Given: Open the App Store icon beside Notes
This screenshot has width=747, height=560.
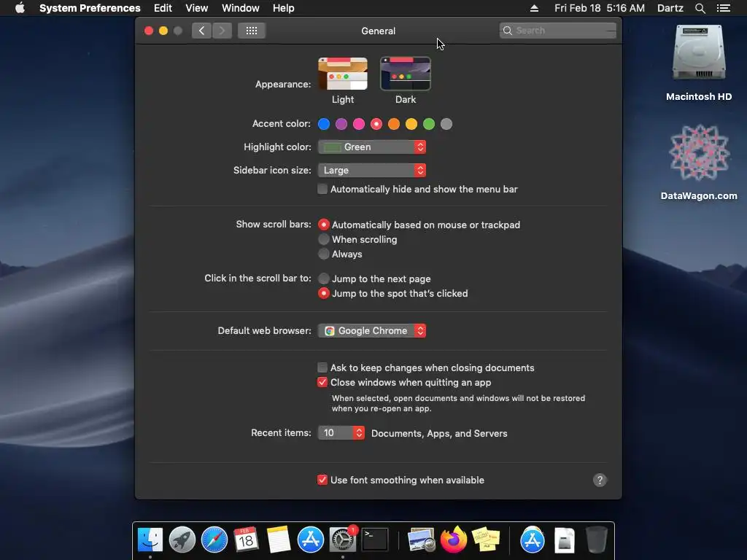Looking at the screenshot, I should [x=311, y=540].
